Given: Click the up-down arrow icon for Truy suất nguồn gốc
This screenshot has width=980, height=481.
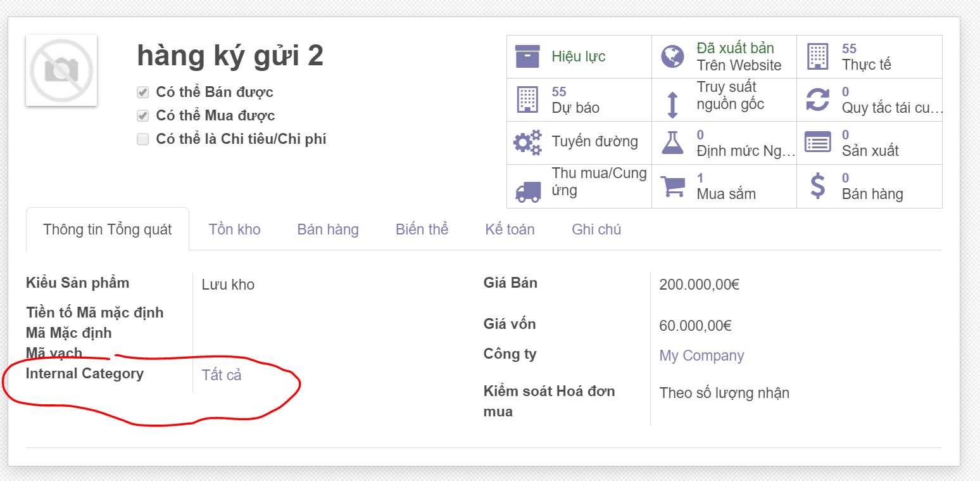Looking at the screenshot, I should (672, 105).
